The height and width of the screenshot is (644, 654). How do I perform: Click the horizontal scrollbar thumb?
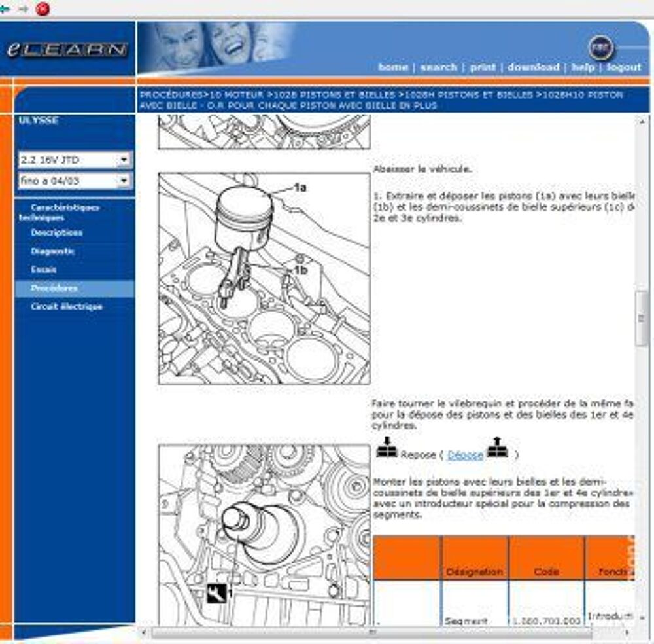click(371, 633)
